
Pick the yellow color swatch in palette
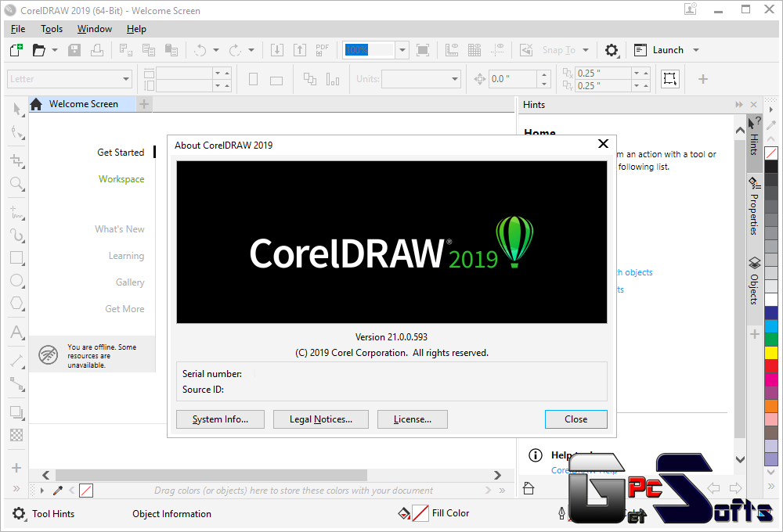(771, 353)
